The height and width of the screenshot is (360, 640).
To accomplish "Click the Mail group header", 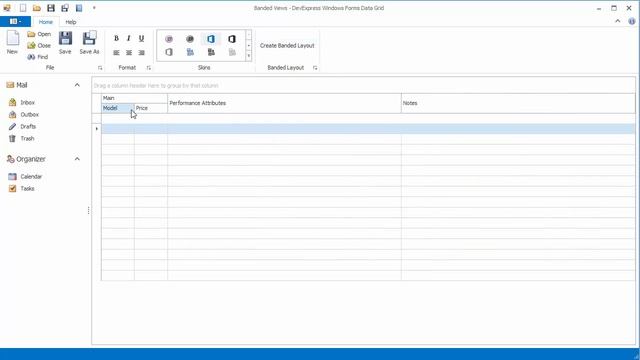I will click(43, 85).
